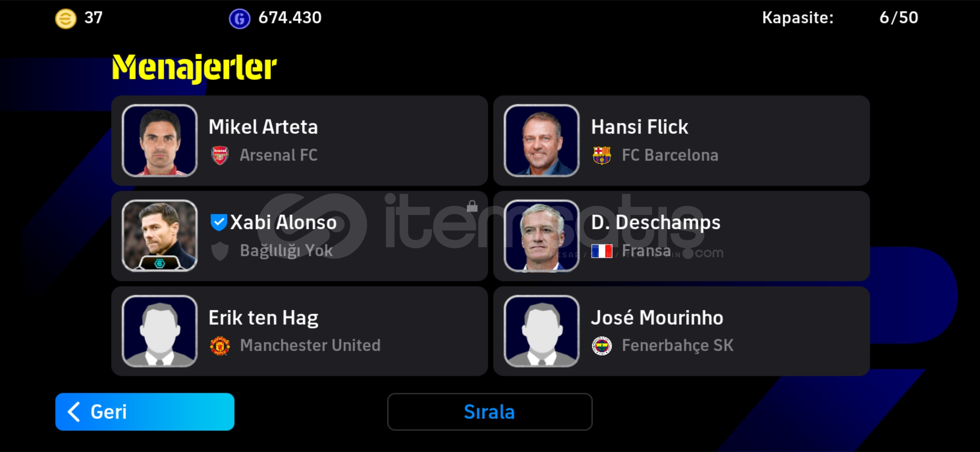Toggle the blue checkmark beside Xabi Alonso
The height and width of the screenshot is (452, 980).
(x=219, y=222)
